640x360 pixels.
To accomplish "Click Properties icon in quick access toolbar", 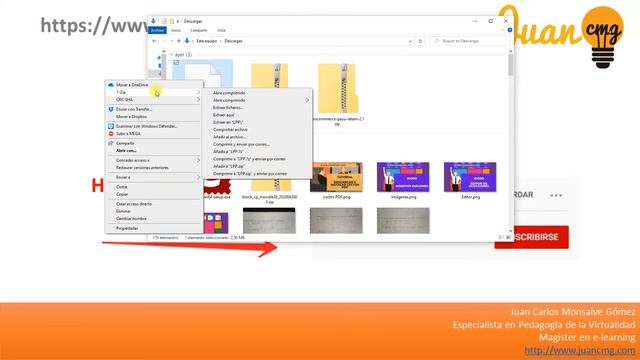I will (x=164, y=21).
